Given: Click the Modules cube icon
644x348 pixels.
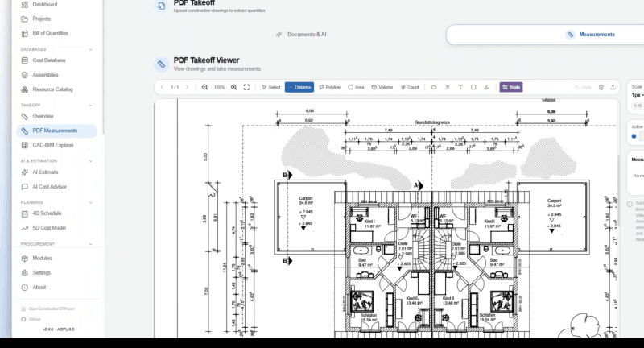Looking at the screenshot, I should tap(25, 259).
